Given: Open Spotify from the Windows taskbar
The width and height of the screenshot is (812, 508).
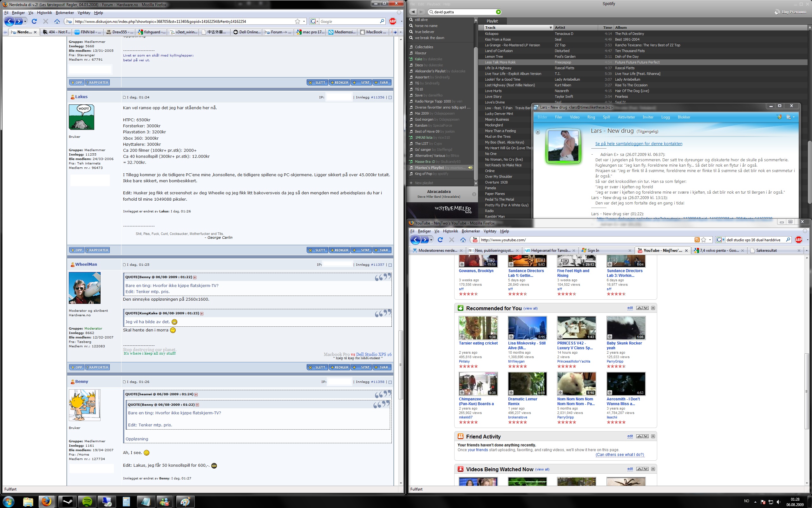Looking at the screenshot, I should pyautogui.click(x=87, y=502).
